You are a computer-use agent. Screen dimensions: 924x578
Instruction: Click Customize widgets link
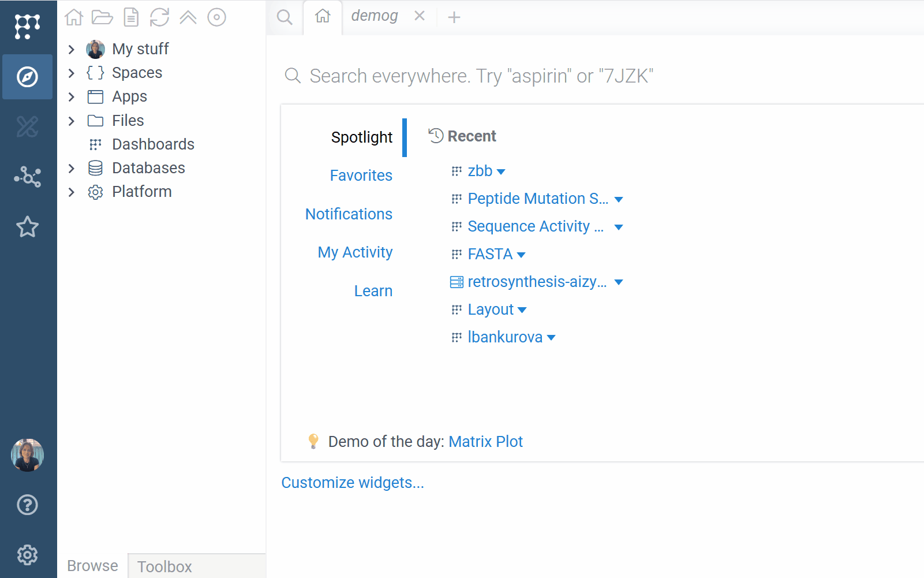(352, 483)
